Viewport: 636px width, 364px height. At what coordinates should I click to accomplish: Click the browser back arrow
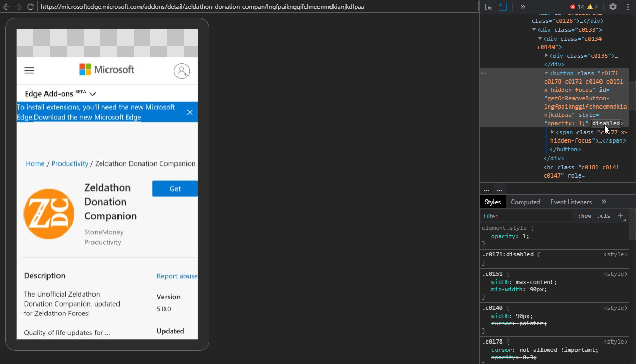click(7, 7)
